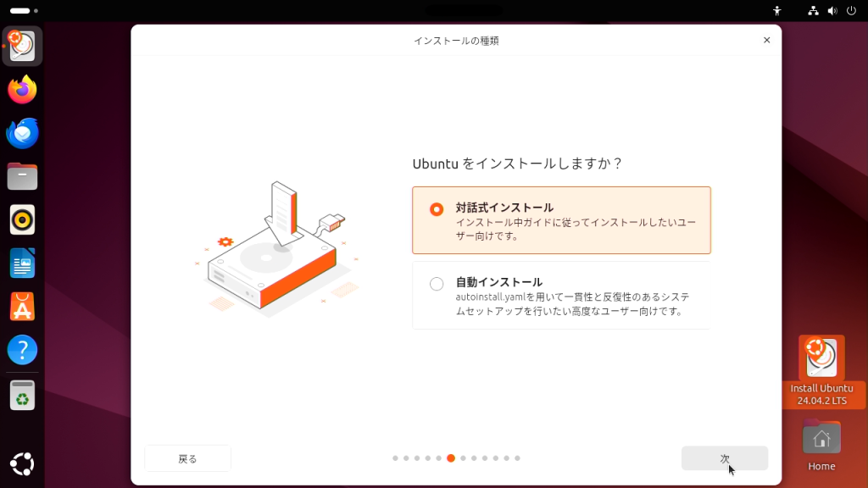Open the Help question mark icon

click(x=22, y=350)
